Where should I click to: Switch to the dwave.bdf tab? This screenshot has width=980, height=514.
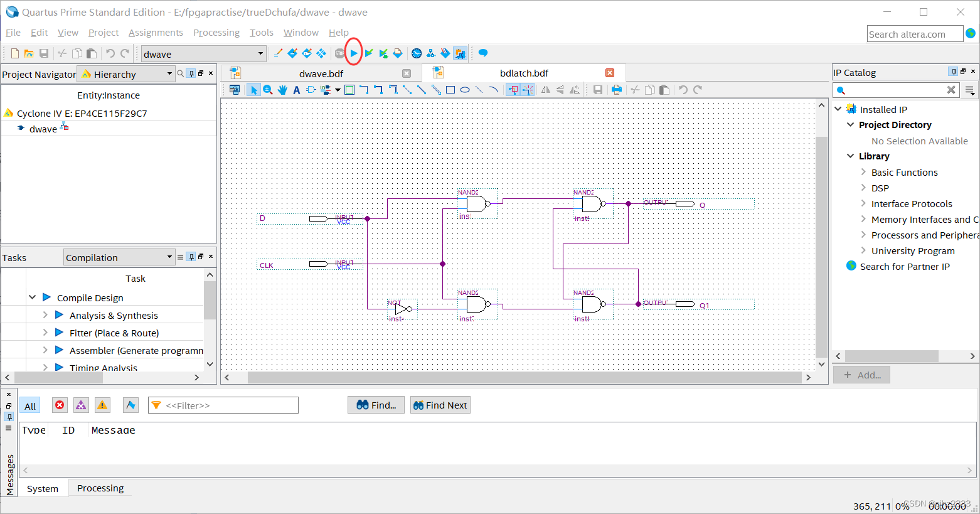tap(321, 73)
